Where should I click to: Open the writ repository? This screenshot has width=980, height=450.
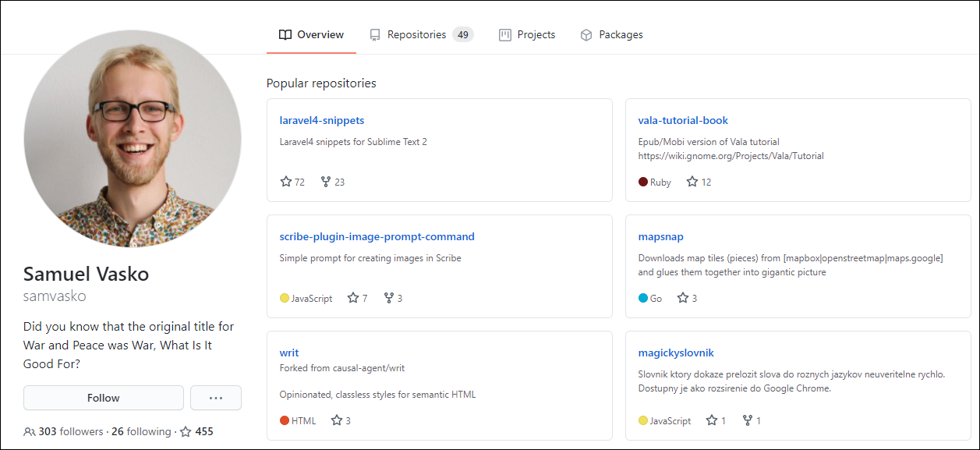coord(289,353)
